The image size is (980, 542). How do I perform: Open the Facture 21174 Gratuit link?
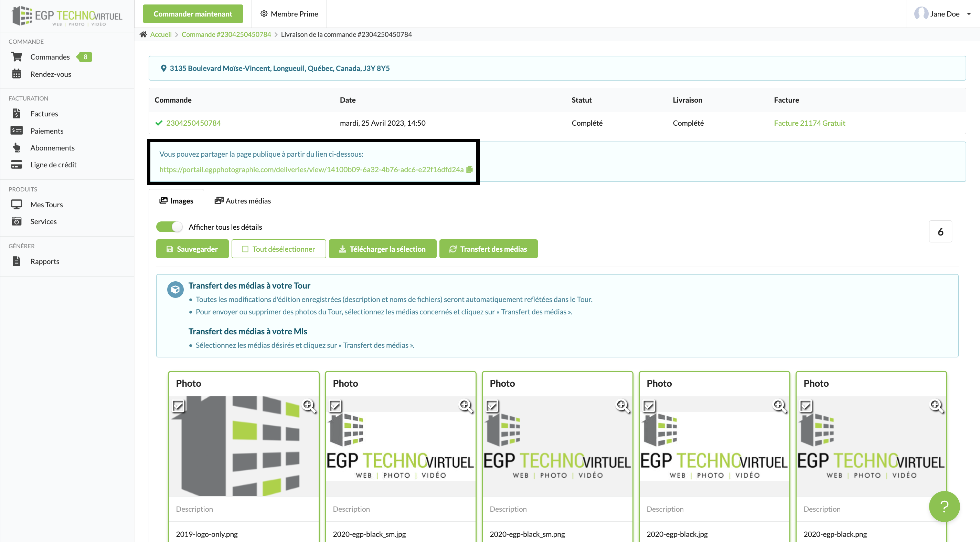(809, 123)
